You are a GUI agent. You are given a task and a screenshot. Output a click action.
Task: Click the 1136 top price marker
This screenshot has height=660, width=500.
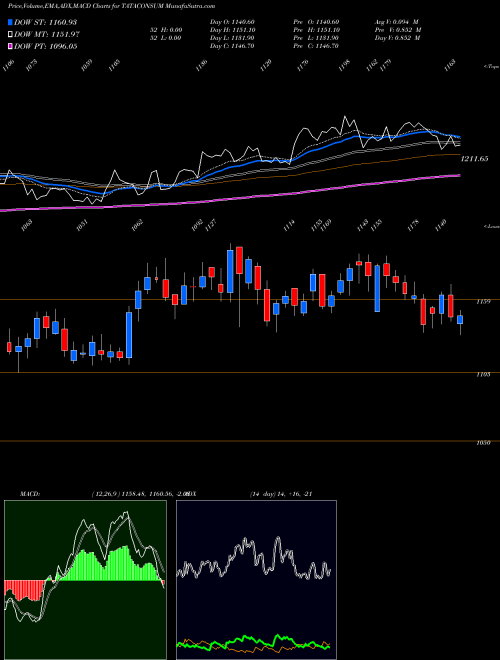pos(202,65)
